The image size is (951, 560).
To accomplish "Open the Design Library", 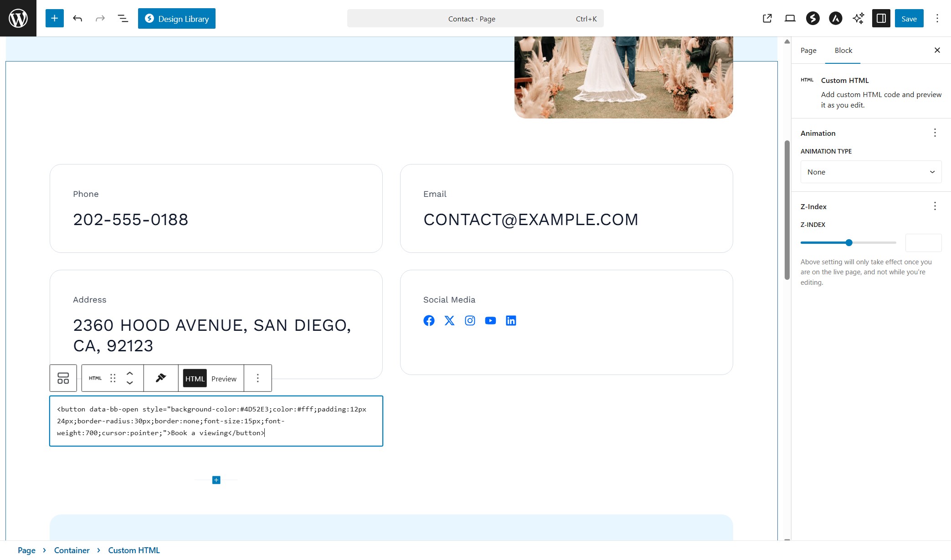I will tap(177, 19).
